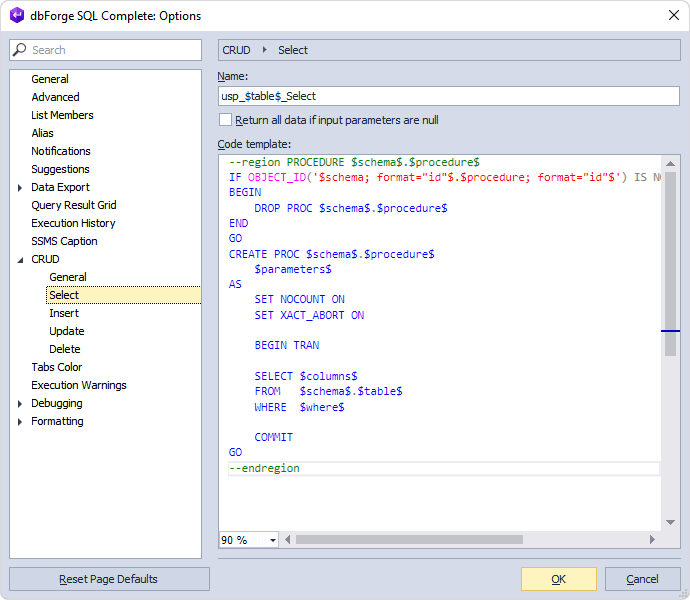Collapse the CRUD node

click(20, 260)
